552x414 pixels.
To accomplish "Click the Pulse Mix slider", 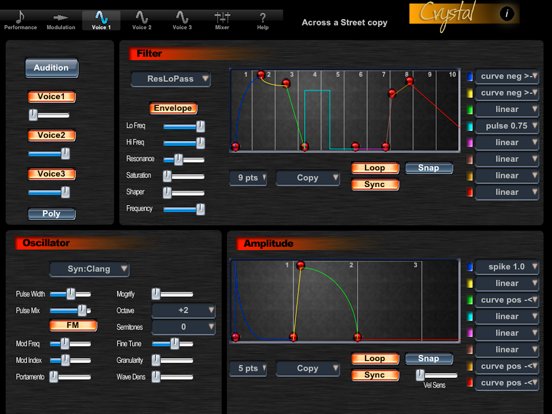I will (x=70, y=310).
